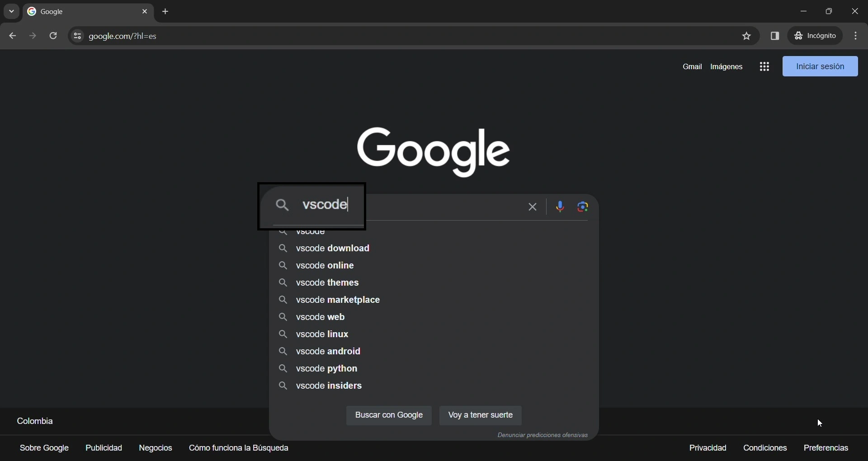
Task: Click the magnifier icon in the search box
Action: pyautogui.click(x=283, y=206)
